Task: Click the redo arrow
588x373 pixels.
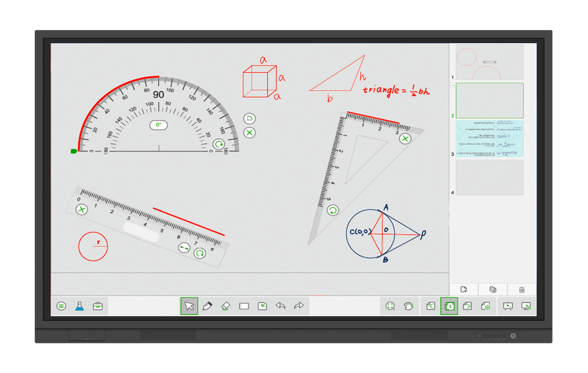Action: point(299,306)
